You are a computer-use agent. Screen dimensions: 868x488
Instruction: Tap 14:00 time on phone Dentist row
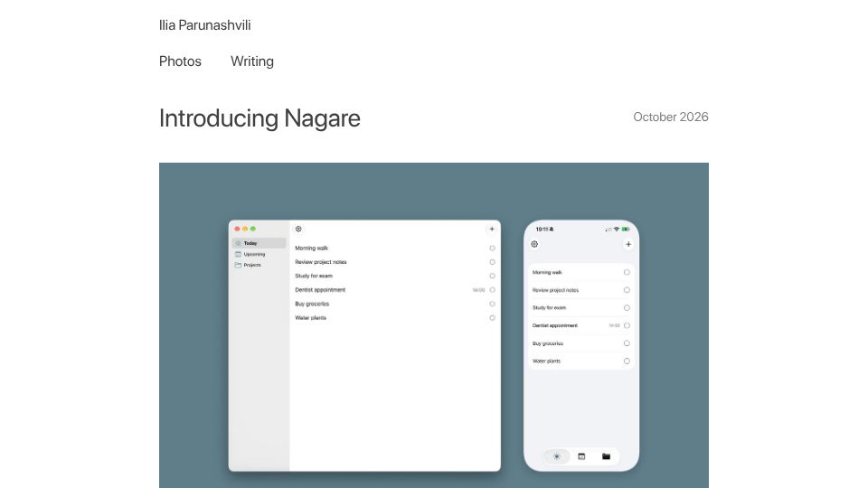click(615, 325)
